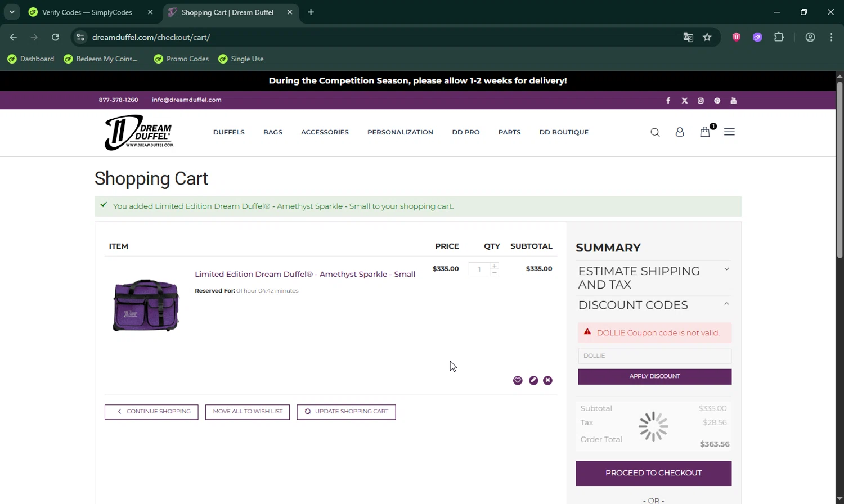This screenshot has height=504, width=844.
Task: Click the Dream Duffel logo
Action: click(139, 133)
